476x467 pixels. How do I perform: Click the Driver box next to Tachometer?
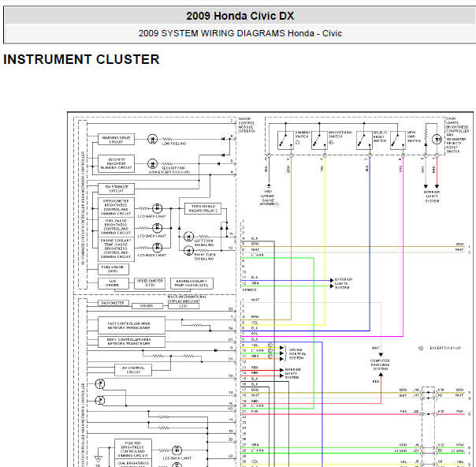coord(147,306)
